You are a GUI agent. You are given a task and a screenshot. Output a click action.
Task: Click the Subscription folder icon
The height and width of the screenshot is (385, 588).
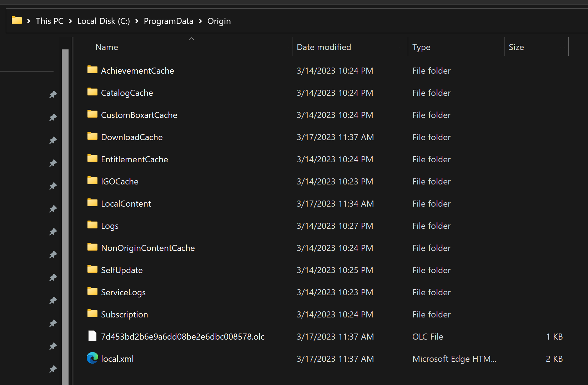pyautogui.click(x=92, y=314)
